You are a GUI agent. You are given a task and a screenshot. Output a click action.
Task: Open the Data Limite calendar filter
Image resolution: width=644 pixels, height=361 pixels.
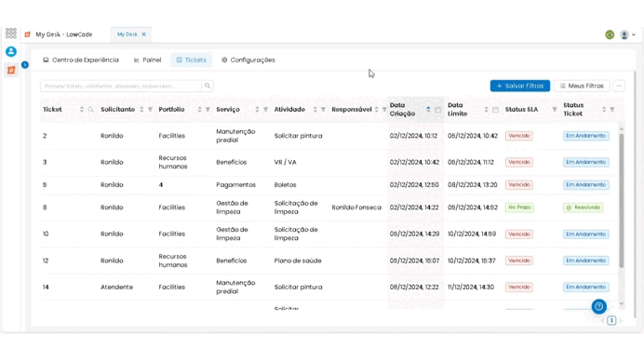coord(495,110)
